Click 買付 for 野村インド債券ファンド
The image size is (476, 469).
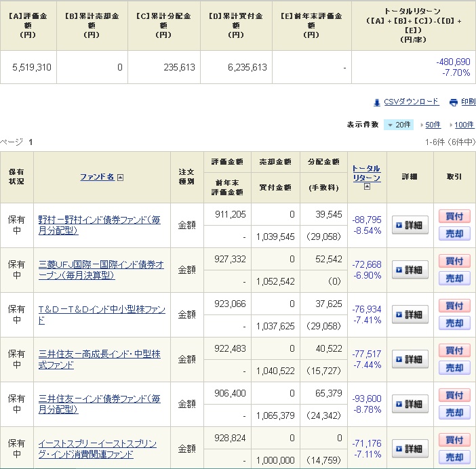pyautogui.click(x=454, y=216)
